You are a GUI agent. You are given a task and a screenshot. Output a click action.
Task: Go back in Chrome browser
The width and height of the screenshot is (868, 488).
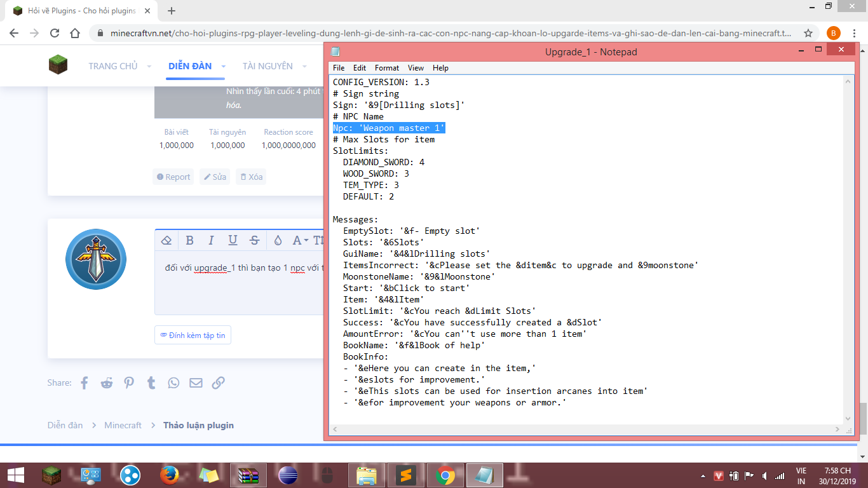[x=14, y=33]
